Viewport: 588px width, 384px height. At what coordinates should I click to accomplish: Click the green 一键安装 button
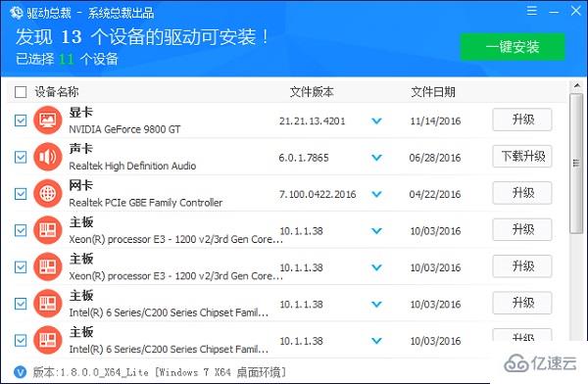pyautogui.click(x=513, y=47)
